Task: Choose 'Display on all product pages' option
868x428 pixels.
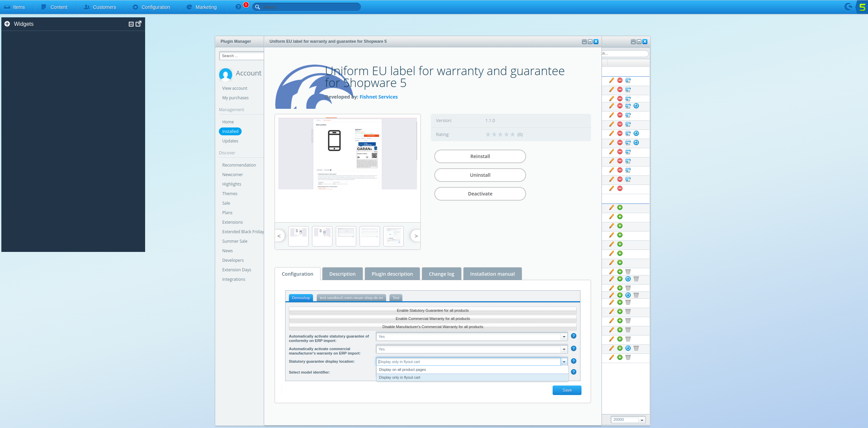Action: click(x=472, y=370)
